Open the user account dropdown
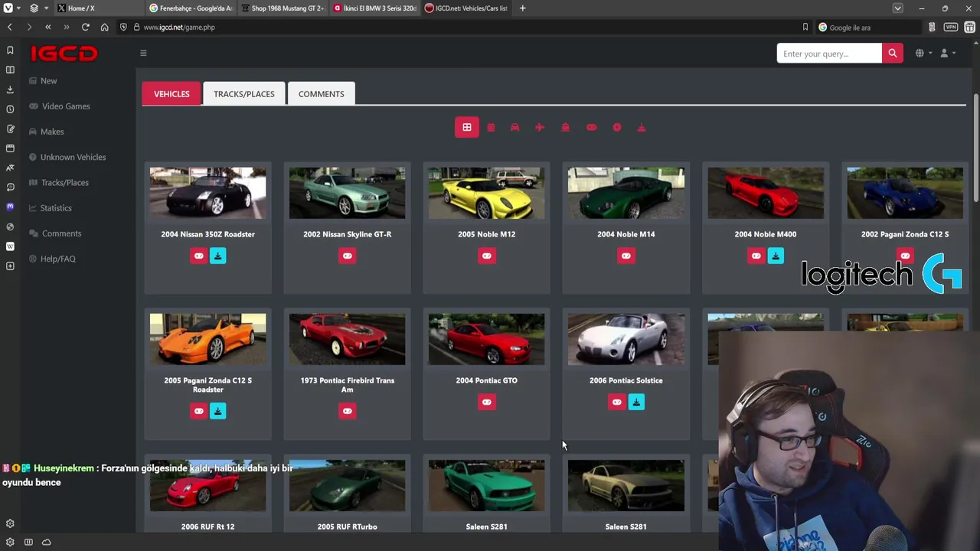The height and width of the screenshot is (551, 980). (947, 53)
